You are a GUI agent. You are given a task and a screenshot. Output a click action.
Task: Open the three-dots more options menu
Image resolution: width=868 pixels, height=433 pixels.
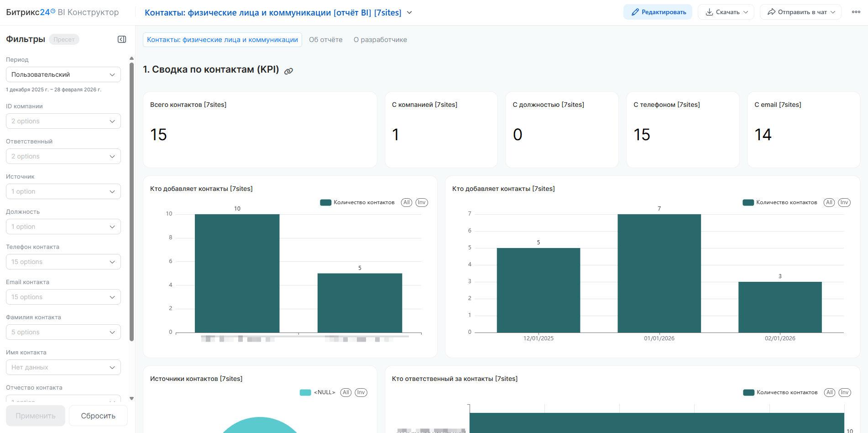[x=856, y=12]
